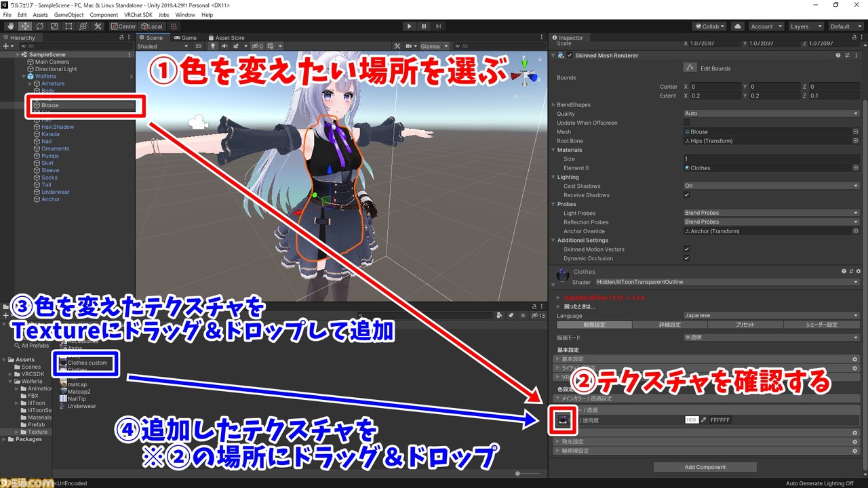Toggle Skinned Motion Vectors checkbox
Screen dimensions: 868x488
tap(687, 249)
